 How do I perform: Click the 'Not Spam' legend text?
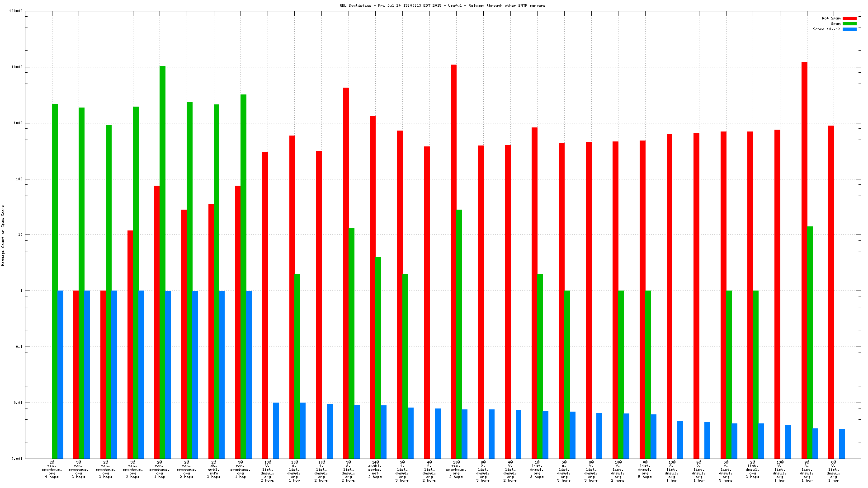[831, 18]
